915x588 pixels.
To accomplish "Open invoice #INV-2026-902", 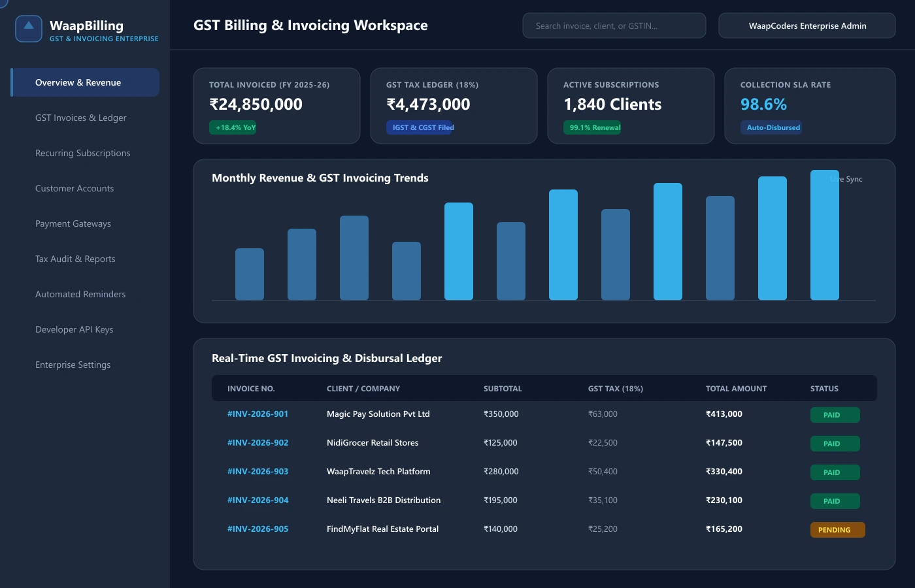I will click(258, 442).
